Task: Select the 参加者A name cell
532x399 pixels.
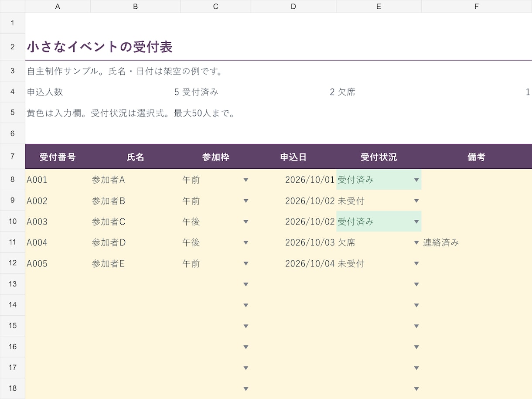Action: point(136,180)
